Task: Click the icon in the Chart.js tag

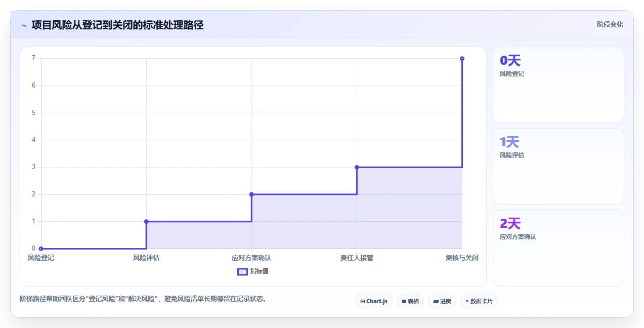Action: pos(363,301)
